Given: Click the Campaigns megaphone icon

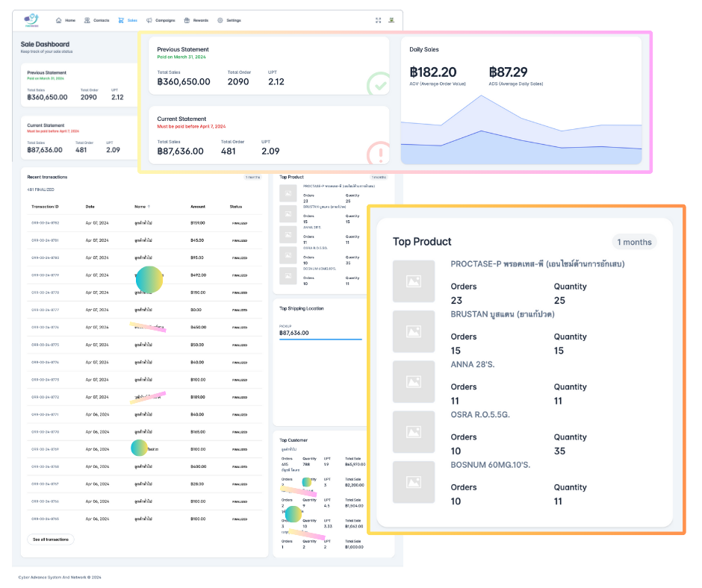Looking at the screenshot, I should [149, 20].
